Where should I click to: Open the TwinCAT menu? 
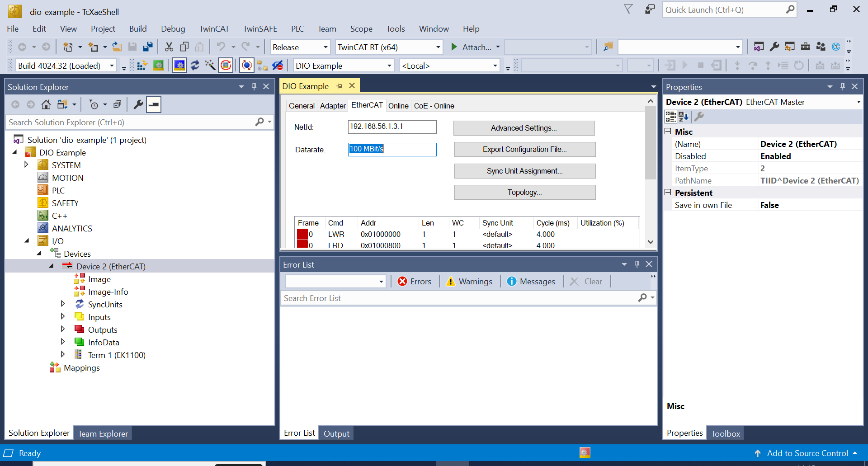214,29
